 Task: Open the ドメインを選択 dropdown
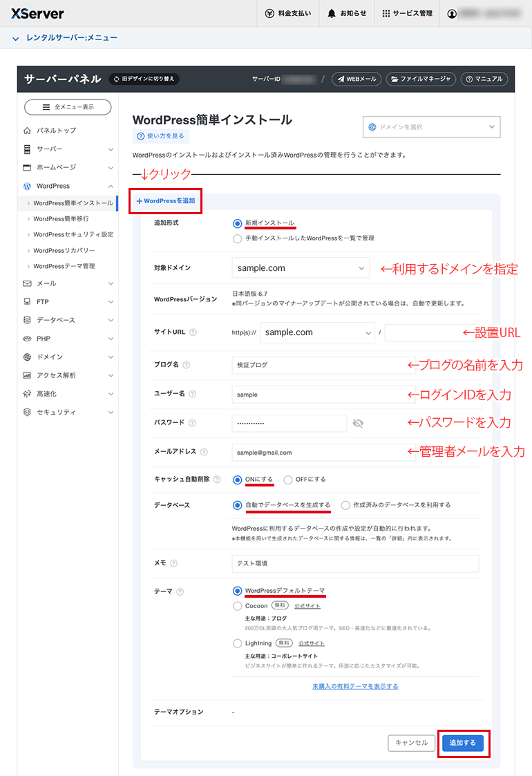pyautogui.click(x=431, y=127)
